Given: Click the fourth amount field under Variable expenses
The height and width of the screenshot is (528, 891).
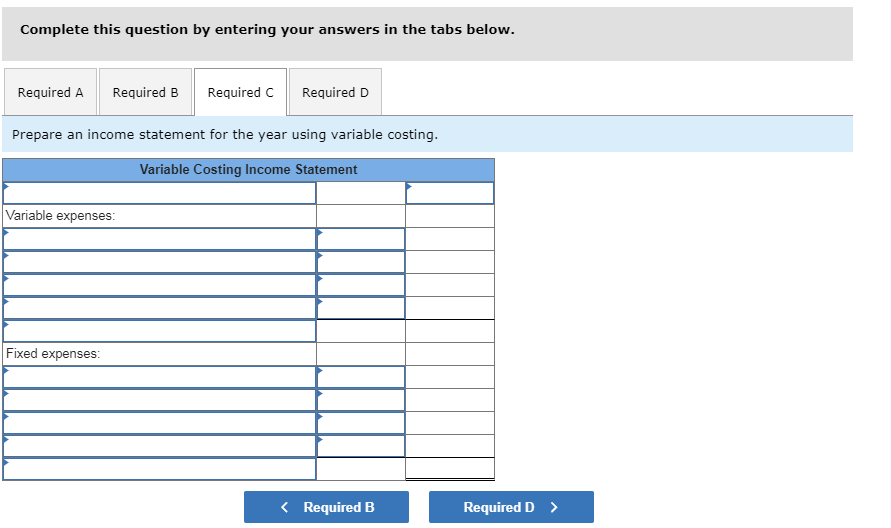Looking at the screenshot, I should pos(361,308).
